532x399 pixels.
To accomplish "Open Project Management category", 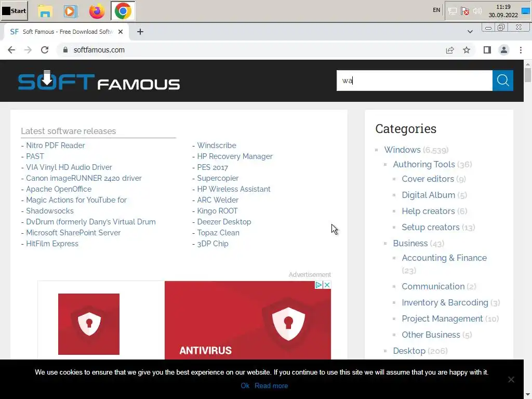I will coord(442,318).
